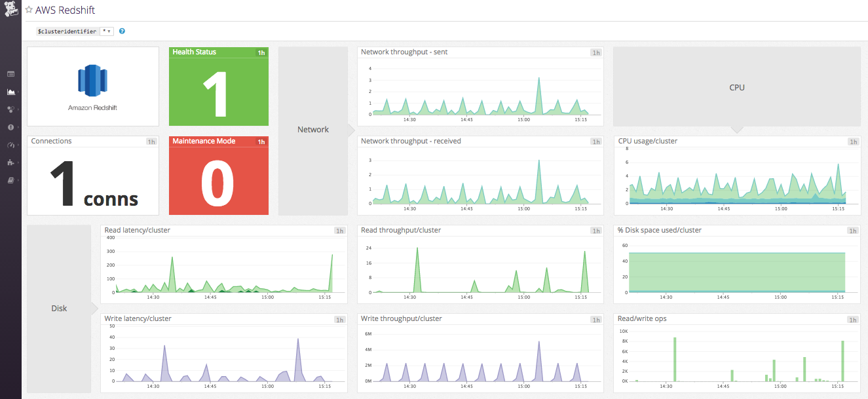Click the help question mark icon
This screenshot has height=399, width=868.
click(122, 30)
